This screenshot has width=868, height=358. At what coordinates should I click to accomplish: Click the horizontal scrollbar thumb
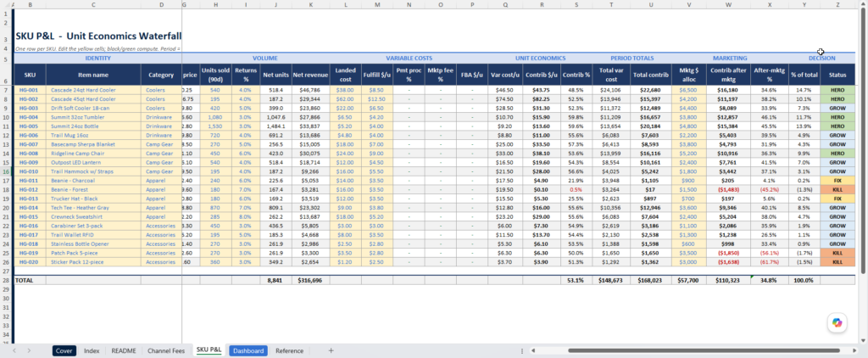704,351
